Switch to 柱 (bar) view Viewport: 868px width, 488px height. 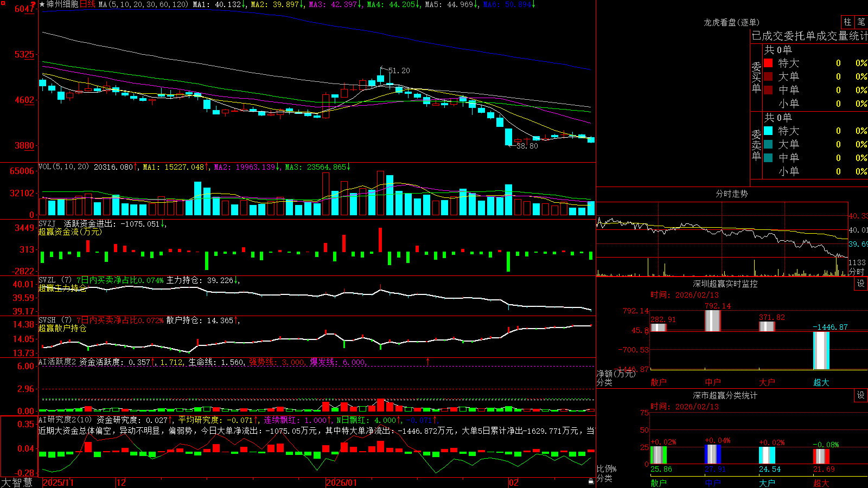pos(847,22)
